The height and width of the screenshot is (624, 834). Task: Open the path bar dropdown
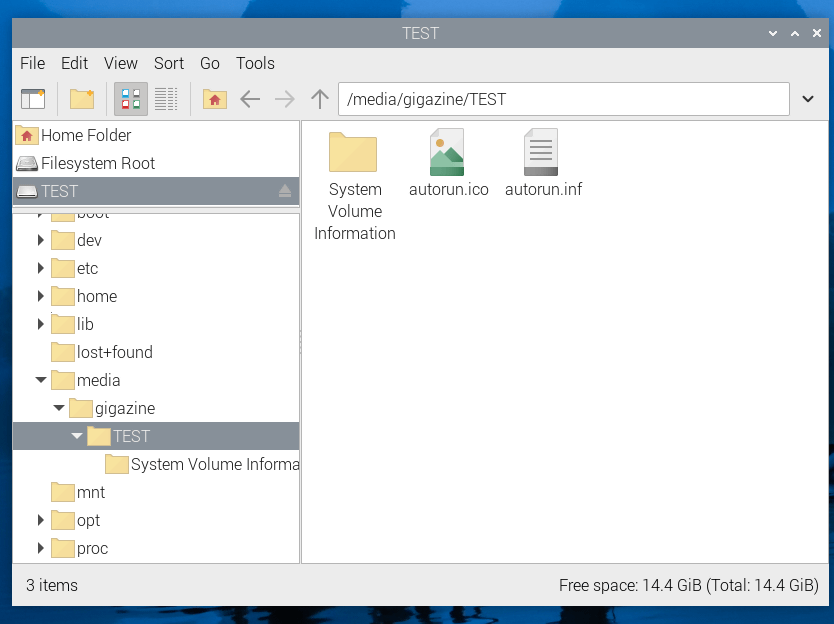point(806,98)
